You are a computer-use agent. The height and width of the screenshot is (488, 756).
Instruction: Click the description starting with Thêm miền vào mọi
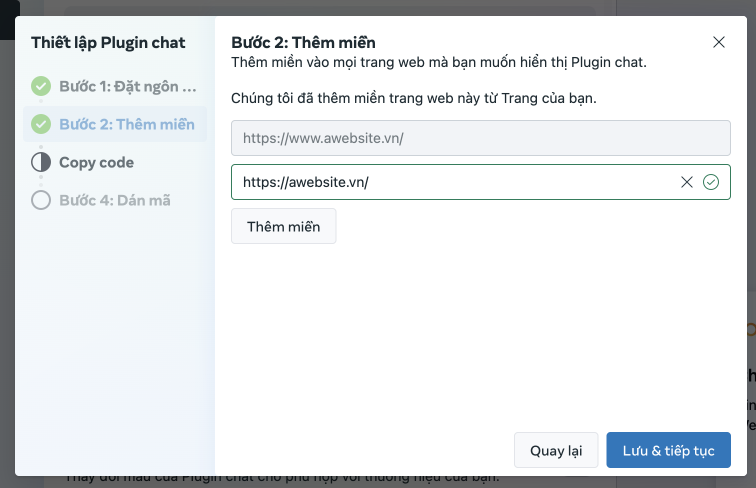439,62
